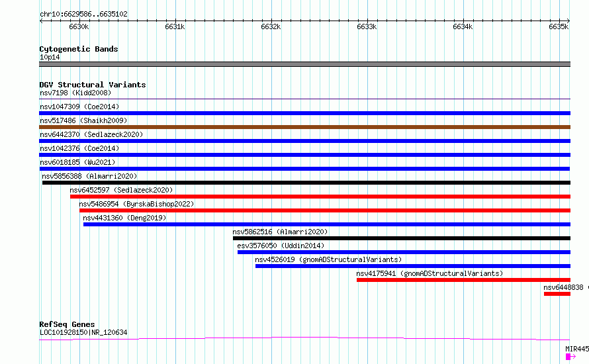
Task: Select the short red nsv6448838 variant bar
Action: point(557,294)
